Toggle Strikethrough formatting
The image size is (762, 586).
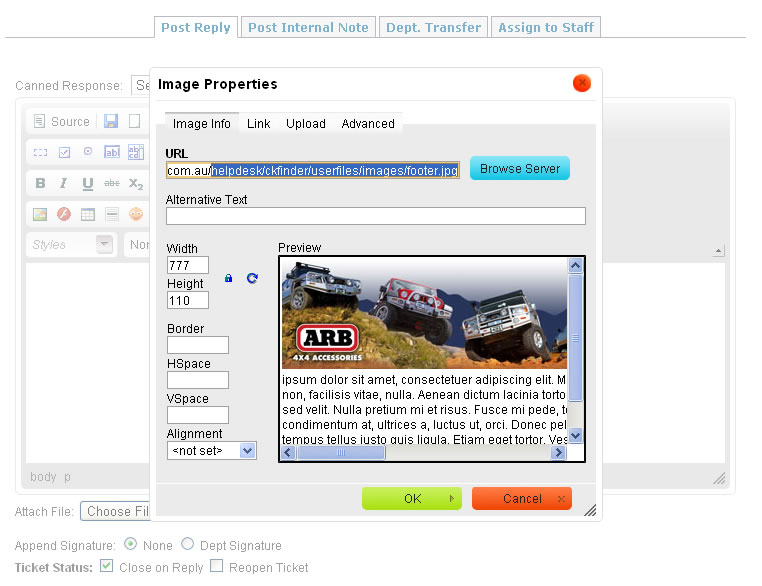click(x=112, y=183)
